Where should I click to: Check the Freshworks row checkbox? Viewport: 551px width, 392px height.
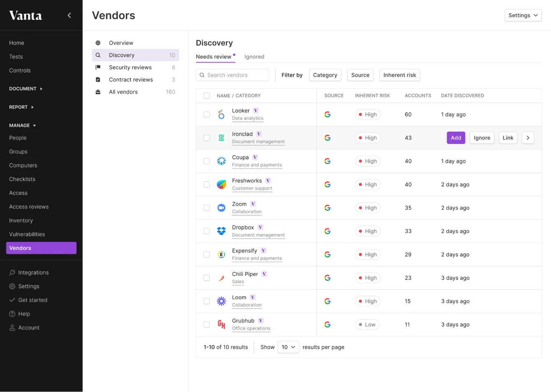click(x=206, y=184)
